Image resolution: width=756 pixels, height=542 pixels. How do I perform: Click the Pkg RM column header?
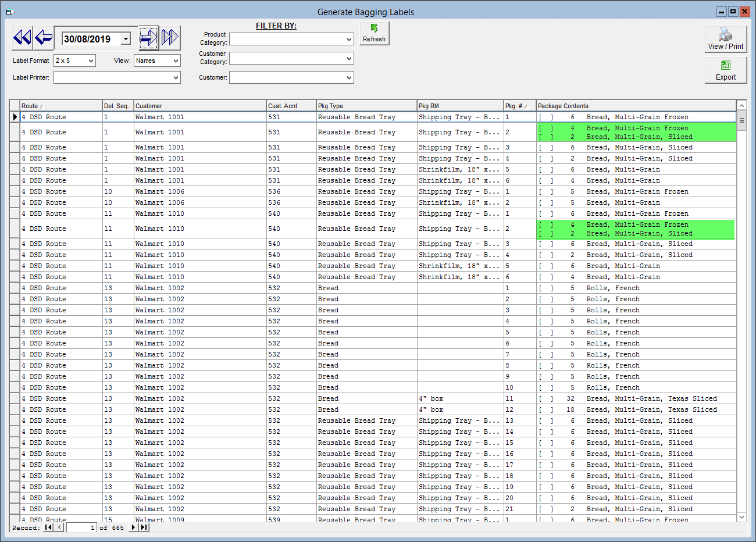pyautogui.click(x=461, y=106)
